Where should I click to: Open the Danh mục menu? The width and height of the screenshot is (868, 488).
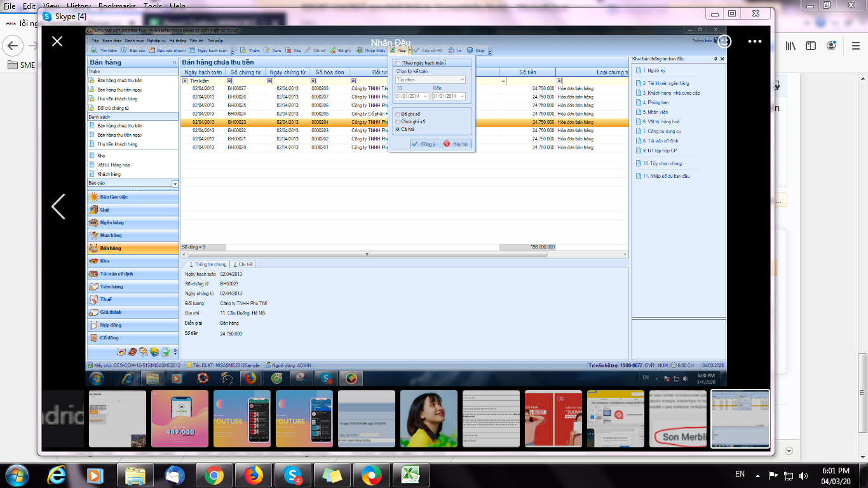click(134, 40)
